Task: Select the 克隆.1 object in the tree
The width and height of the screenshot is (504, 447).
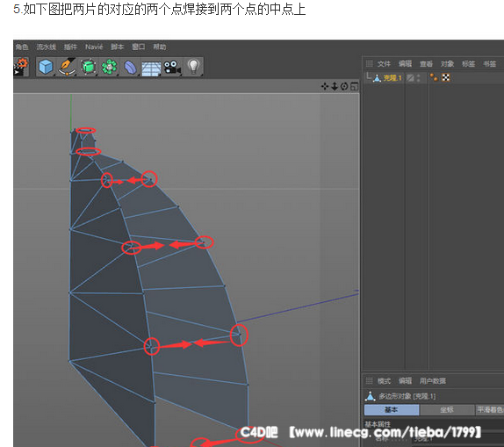Action: [392, 78]
